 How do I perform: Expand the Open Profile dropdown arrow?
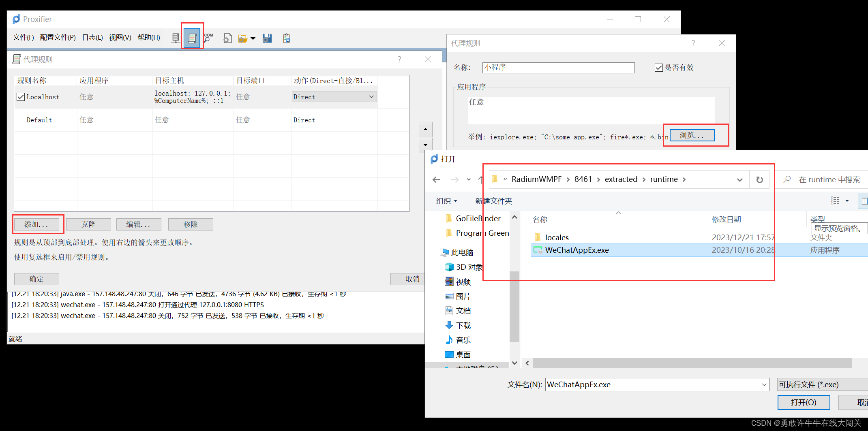253,38
